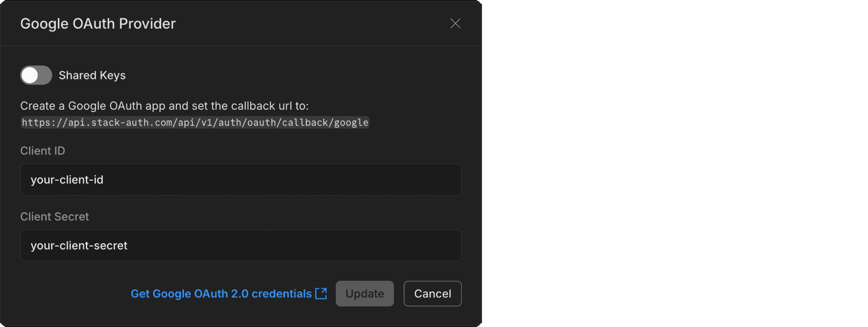This screenshot has width=868, height=327.
Task: Click the callback url instruction sentence
Action: 164,106
